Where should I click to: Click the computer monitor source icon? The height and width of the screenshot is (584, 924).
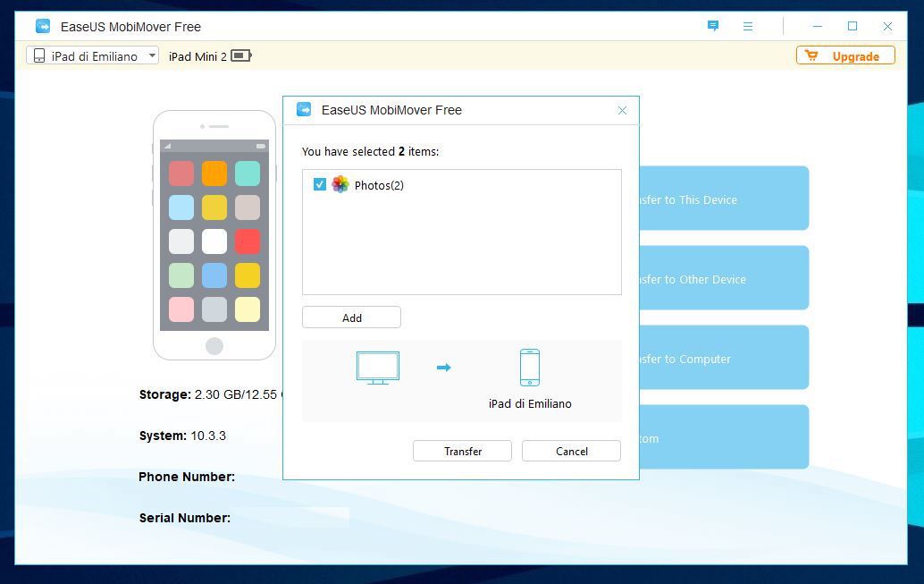click(378, 368)
